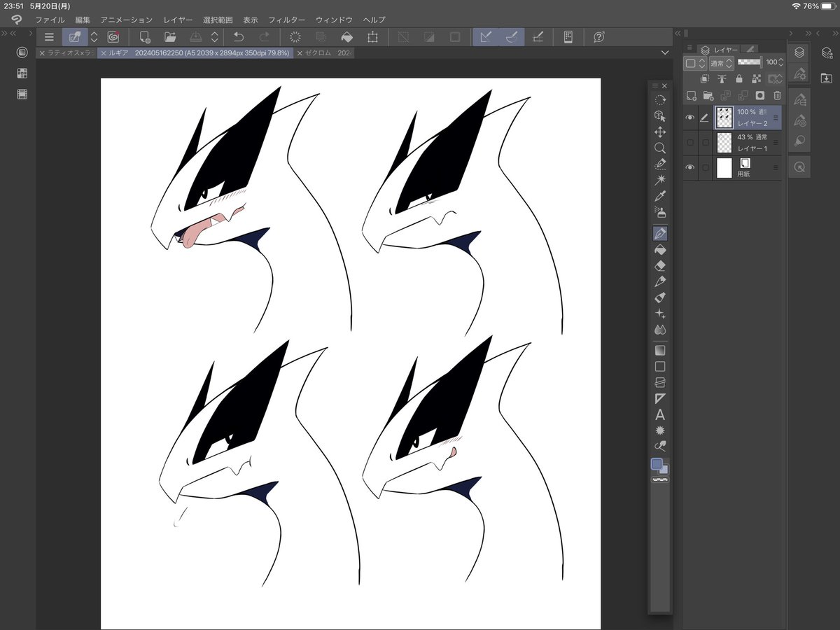Click the Undo arrow in the command bar
This screenshot has height=630, width=840.
click(x=239, y=37)
